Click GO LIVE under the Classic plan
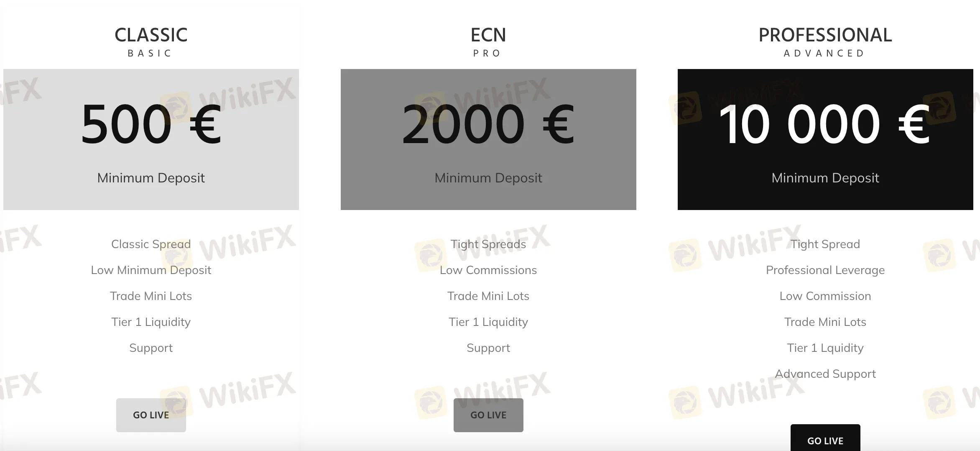The image size is (980, 451). pos(151,415)
